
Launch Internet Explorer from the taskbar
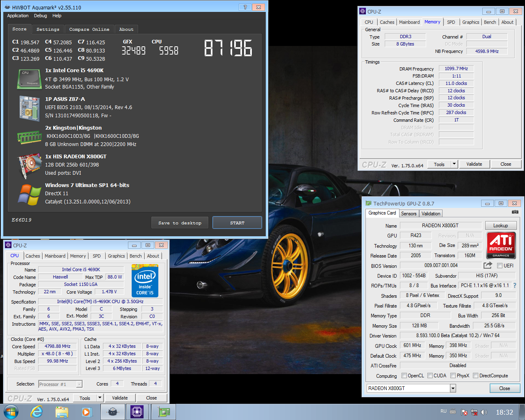click(x=37, y=412)
